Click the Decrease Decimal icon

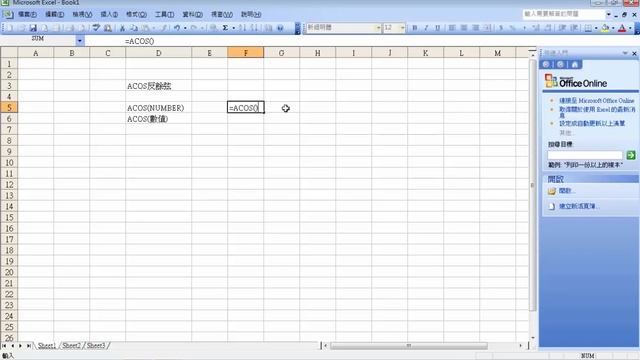(x=548, y=28)
